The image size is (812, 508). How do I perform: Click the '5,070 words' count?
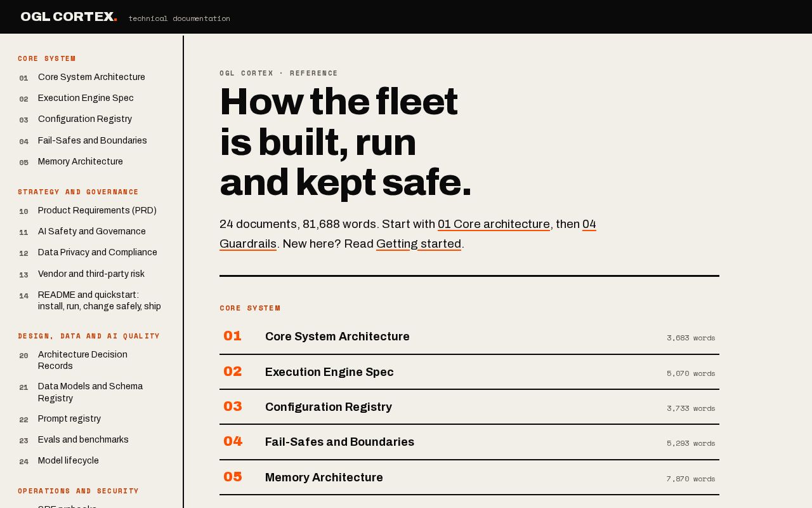(x=691, y=373)
